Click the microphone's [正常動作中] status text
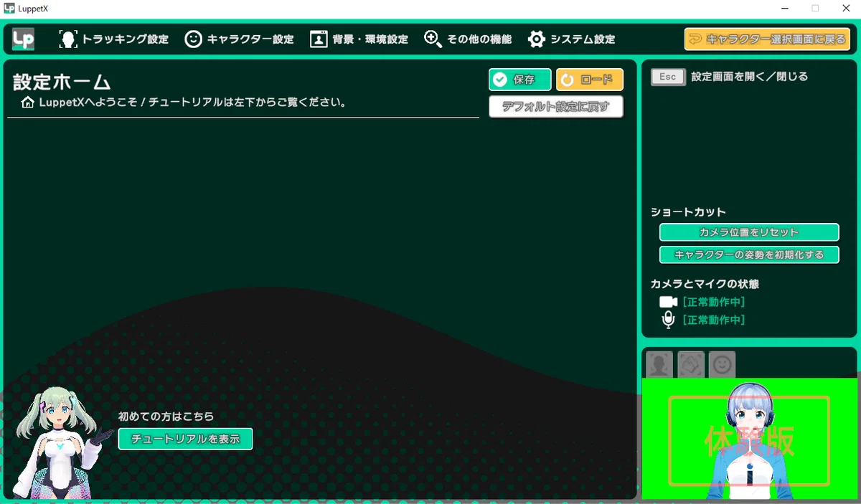Image resolution: width=861 pixels, height=504 pixels. 714,320
